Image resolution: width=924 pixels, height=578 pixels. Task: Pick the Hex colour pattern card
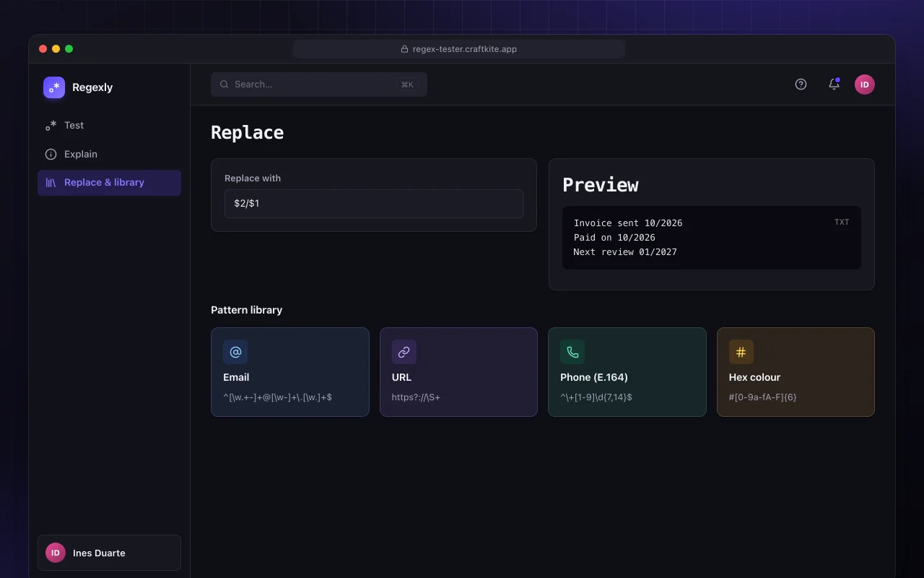796,372
